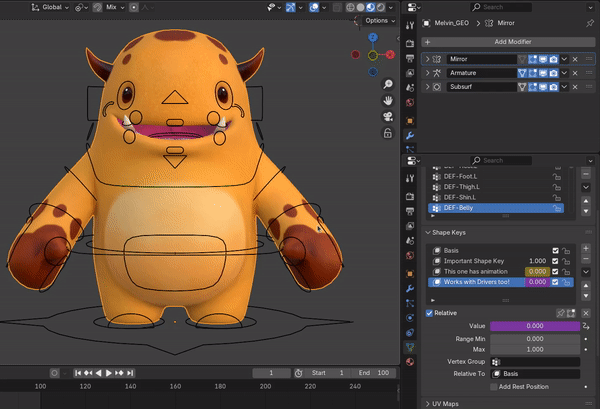Add a new shape key with plus button

(586, 248)
